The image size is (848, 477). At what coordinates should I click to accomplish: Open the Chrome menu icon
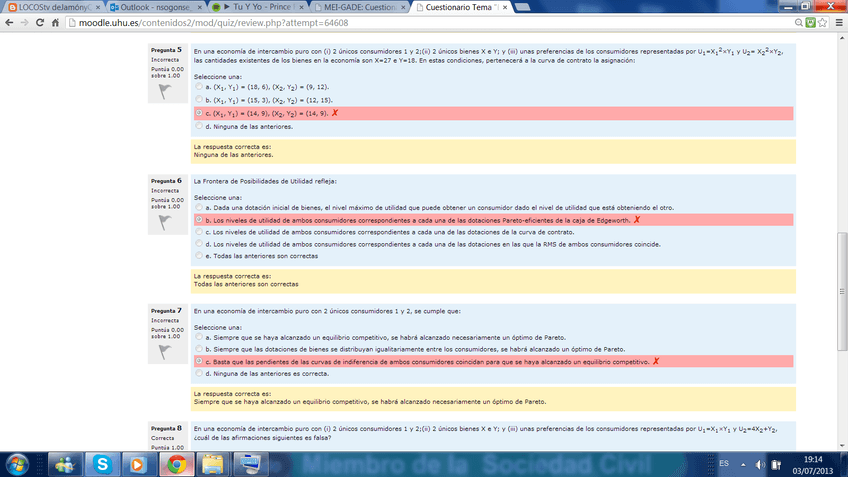coord(839,23)
